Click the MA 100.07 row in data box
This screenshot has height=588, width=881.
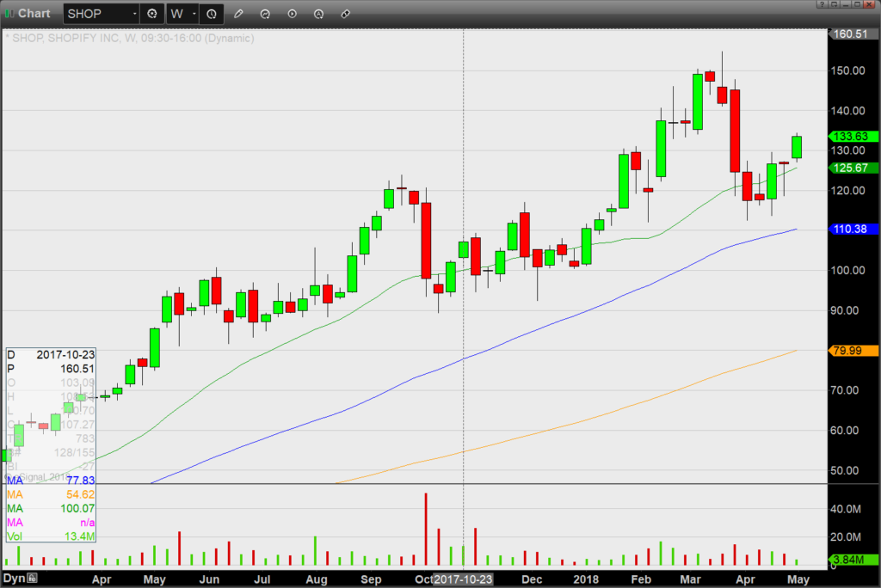pos(51,509)
